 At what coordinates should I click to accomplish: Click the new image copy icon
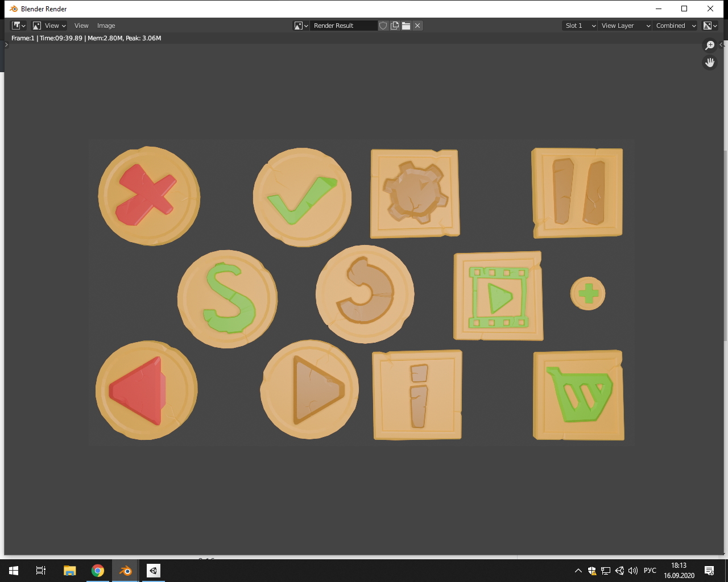(x=395, y=26)
